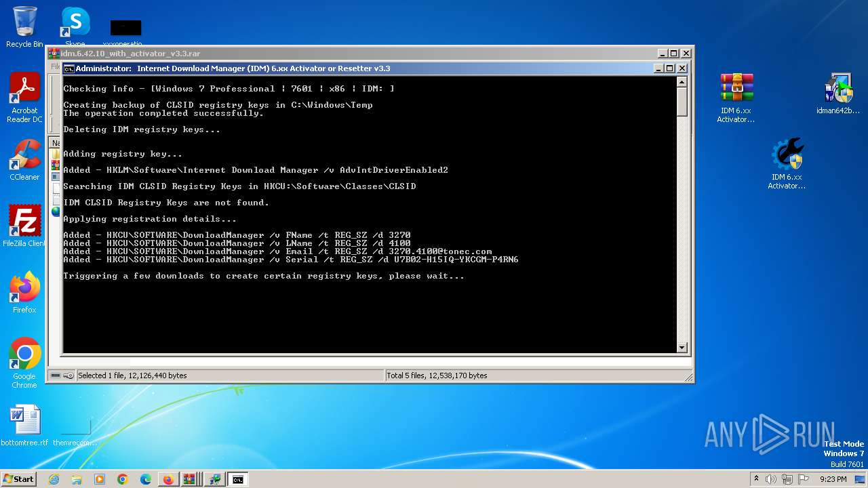The image size is (868, 488).
Task: Open the command prompt window system menu icon
Action: [x=68, y=68]
